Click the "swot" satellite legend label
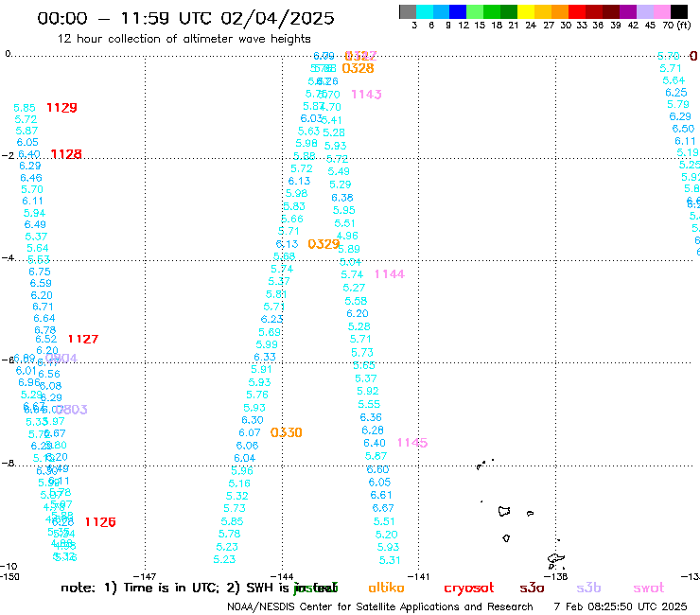 (649, 589)
